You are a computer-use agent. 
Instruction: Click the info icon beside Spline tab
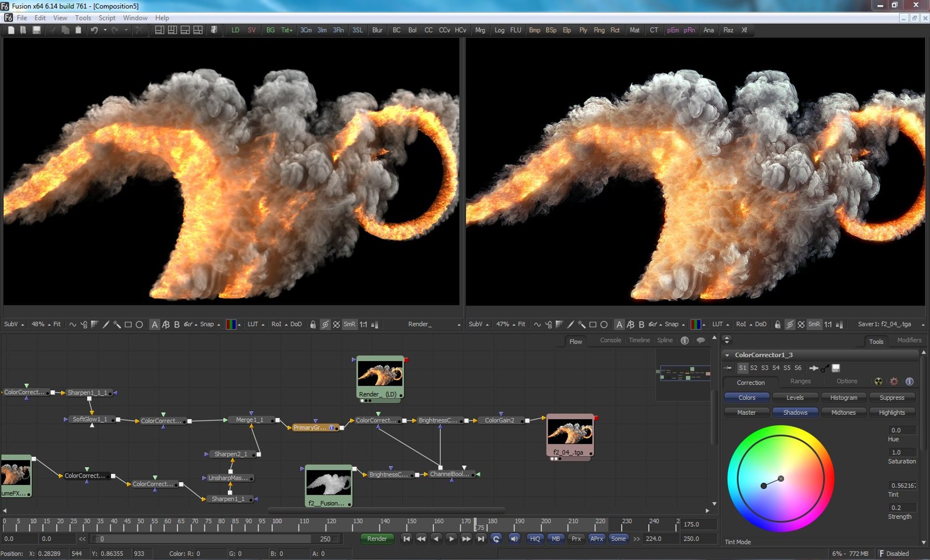coord(685,341)
